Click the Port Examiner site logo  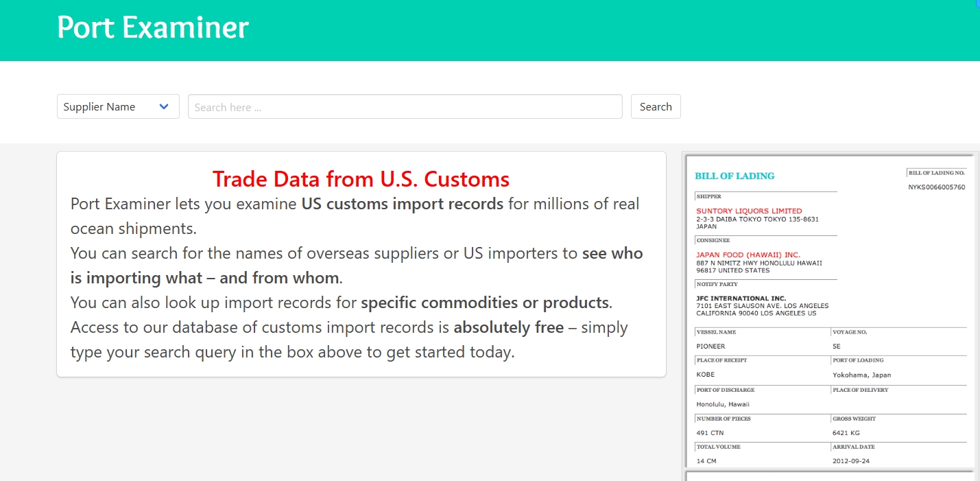click(152, 27)
